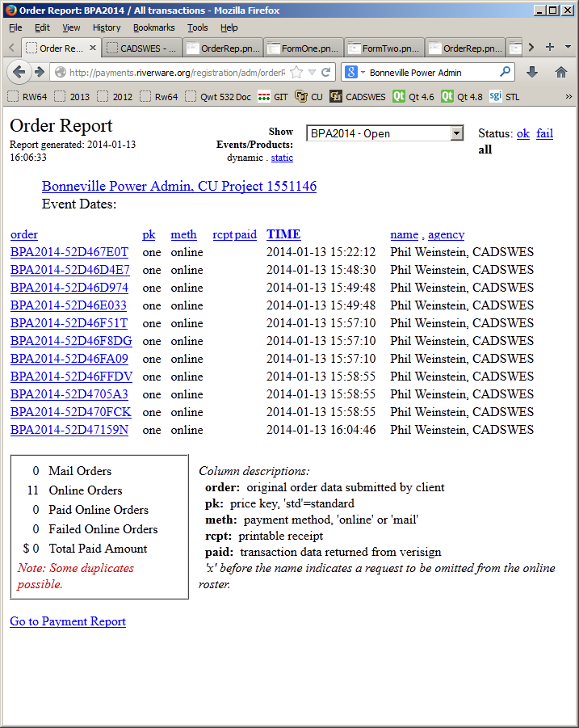Open order BPA2014-52D467E0T
Screen dimensions: 579x728
click(69, 252)
